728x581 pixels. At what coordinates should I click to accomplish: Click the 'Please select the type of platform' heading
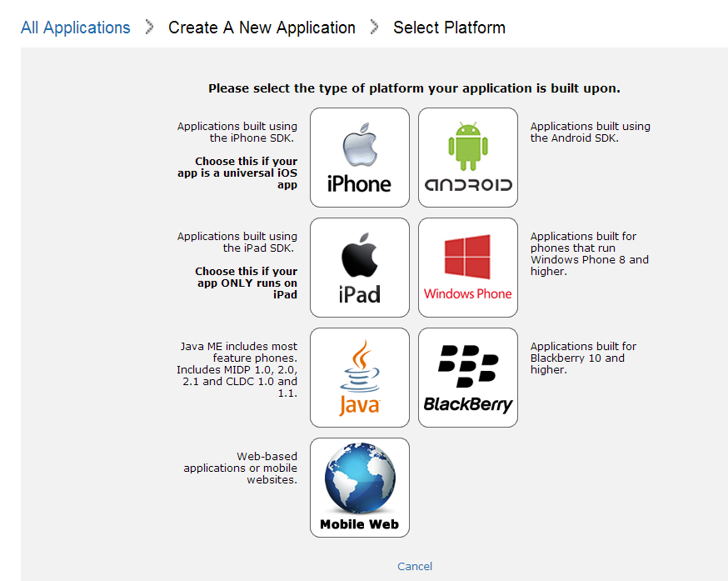click(414, 88)
